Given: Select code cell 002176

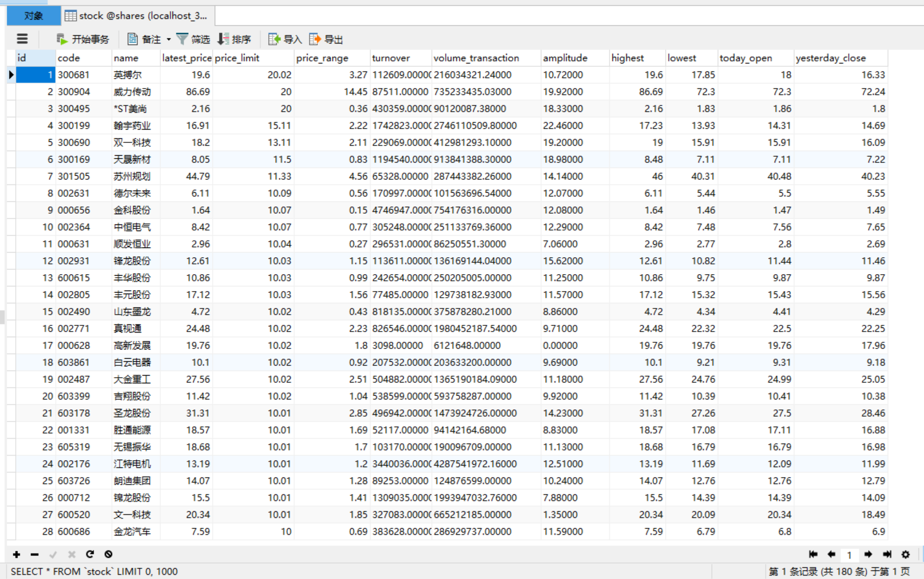Looking at the screenshot, I should pyautogui.click(x=84, y=464).
